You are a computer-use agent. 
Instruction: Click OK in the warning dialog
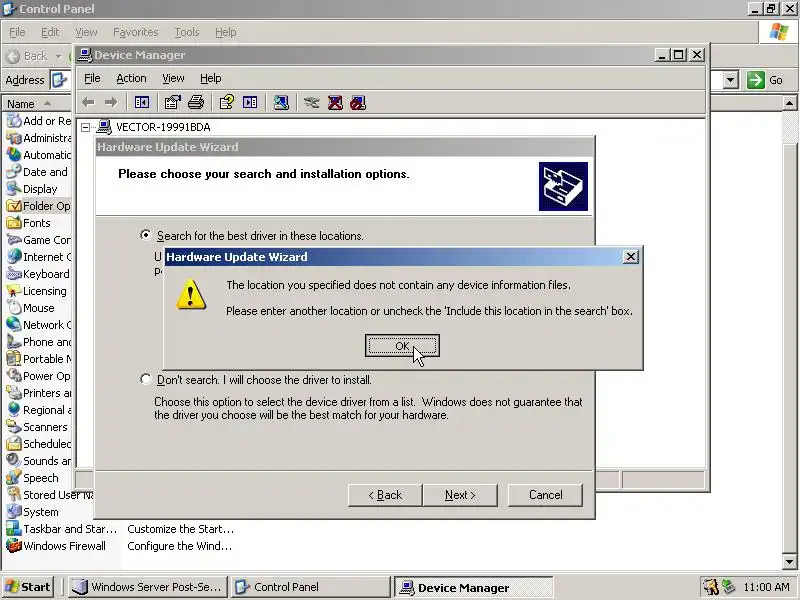click(x=402, y=346)
